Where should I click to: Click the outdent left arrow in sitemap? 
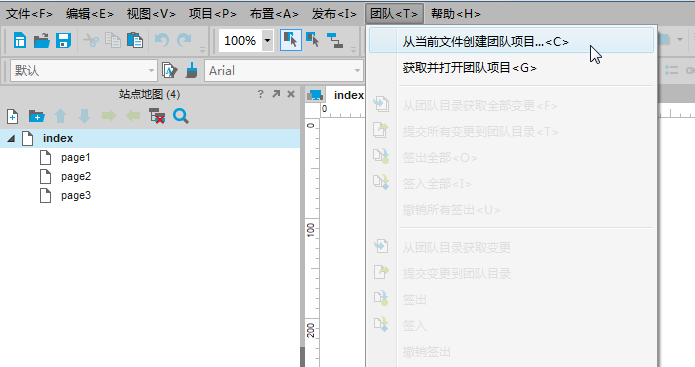click(x=133, y=117)
